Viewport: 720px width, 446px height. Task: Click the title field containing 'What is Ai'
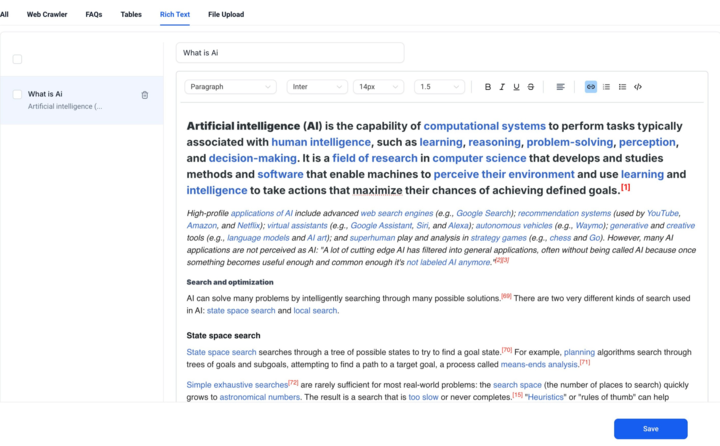(290, 52)
